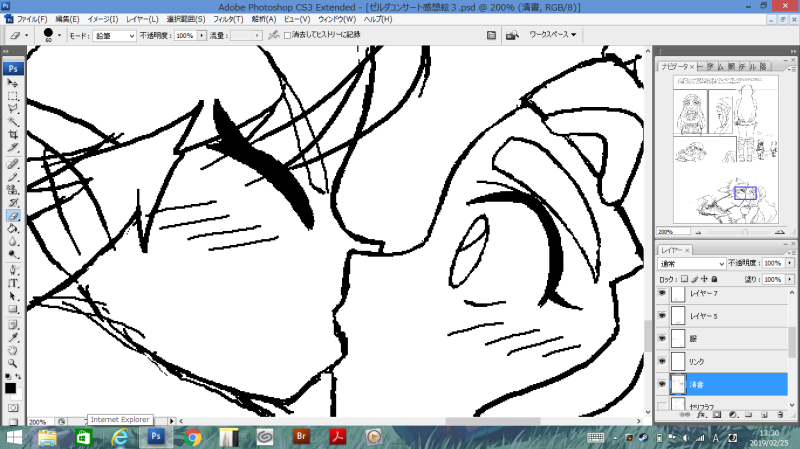Screen dimensions: 800x449
Task: Open Chrome from the taskbar
Action: [192, 437]
